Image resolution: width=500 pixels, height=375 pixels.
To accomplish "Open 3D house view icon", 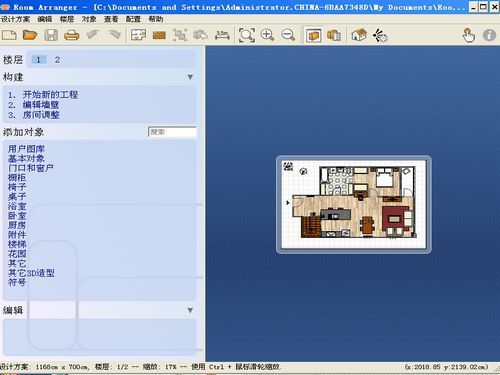I will coord(359,35).
